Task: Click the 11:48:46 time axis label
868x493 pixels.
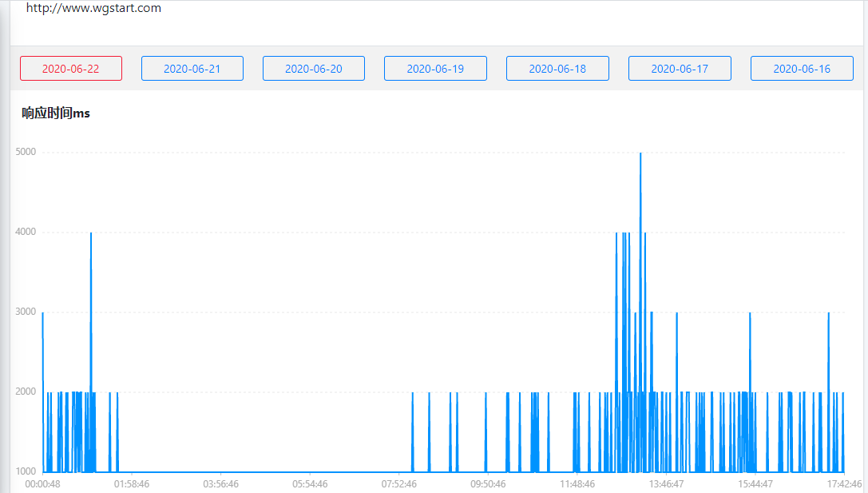Action: pyautogui.click(x=577, y=483)
